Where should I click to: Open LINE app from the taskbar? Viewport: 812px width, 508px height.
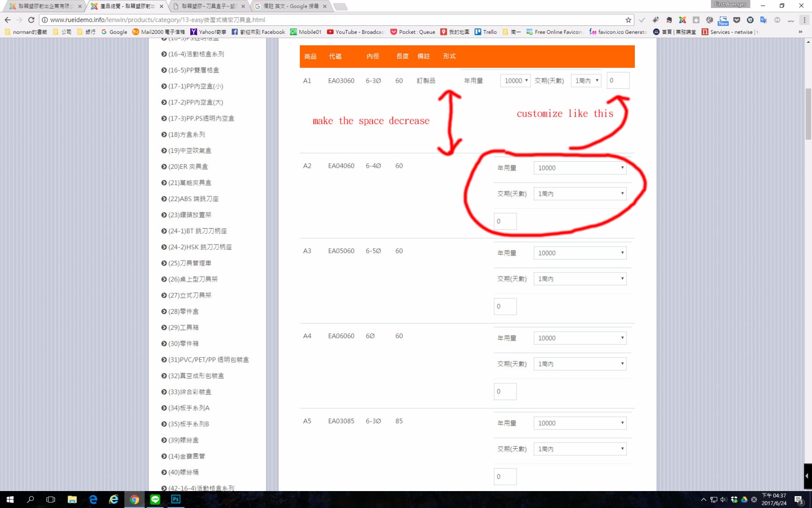tap(155, 500)
